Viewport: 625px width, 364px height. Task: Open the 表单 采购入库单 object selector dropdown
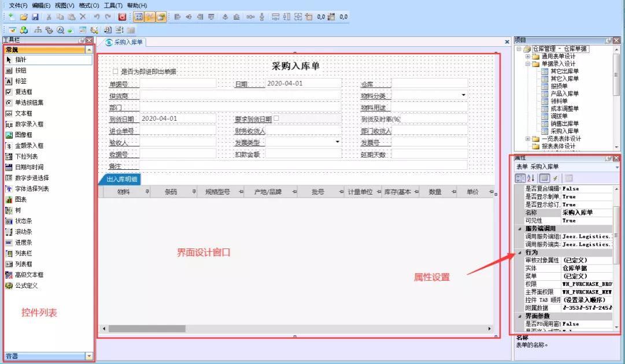point(617,167)
